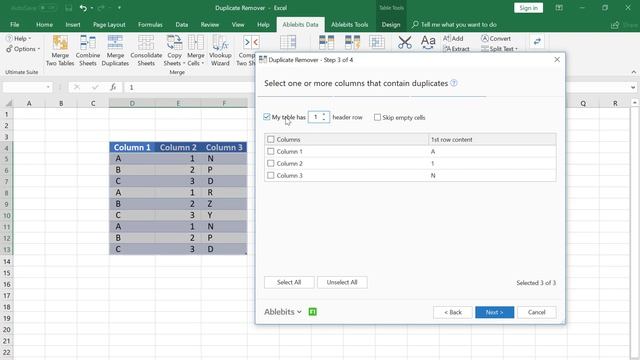
Task: Click the Insert Function fx icon
Action: coord(113,87)
